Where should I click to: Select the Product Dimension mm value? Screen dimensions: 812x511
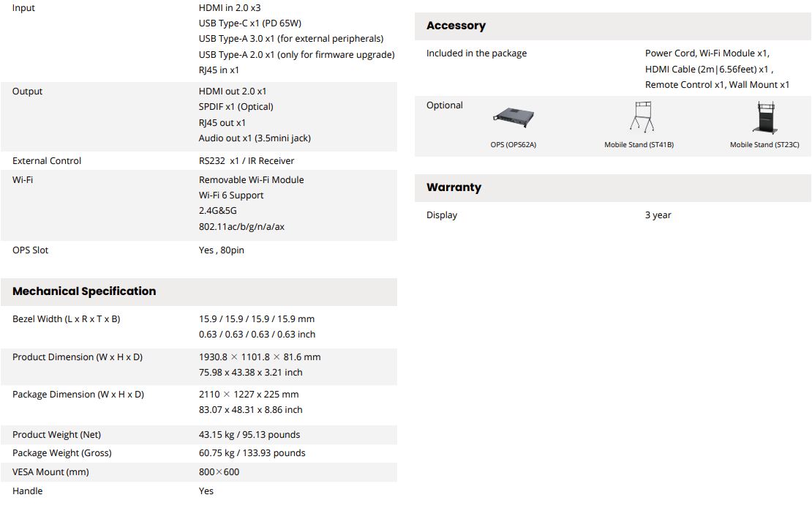[x=260, y=357]
